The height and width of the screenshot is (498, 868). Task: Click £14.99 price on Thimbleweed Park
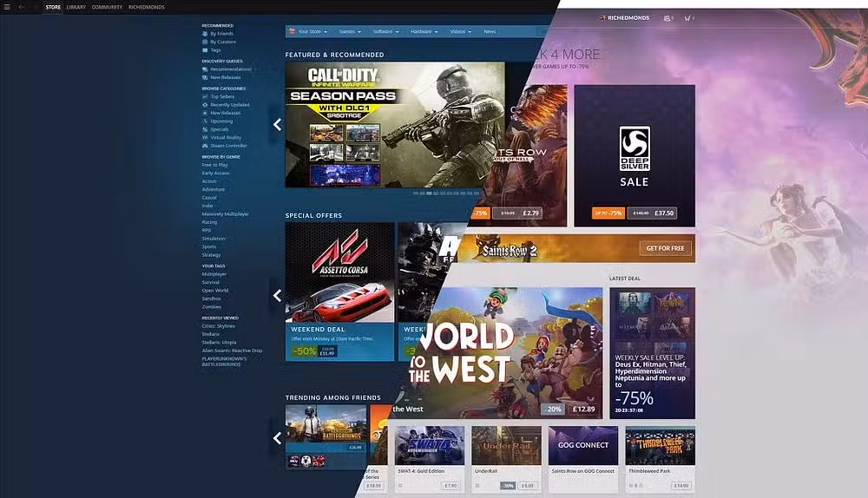[x=681, y=486]
